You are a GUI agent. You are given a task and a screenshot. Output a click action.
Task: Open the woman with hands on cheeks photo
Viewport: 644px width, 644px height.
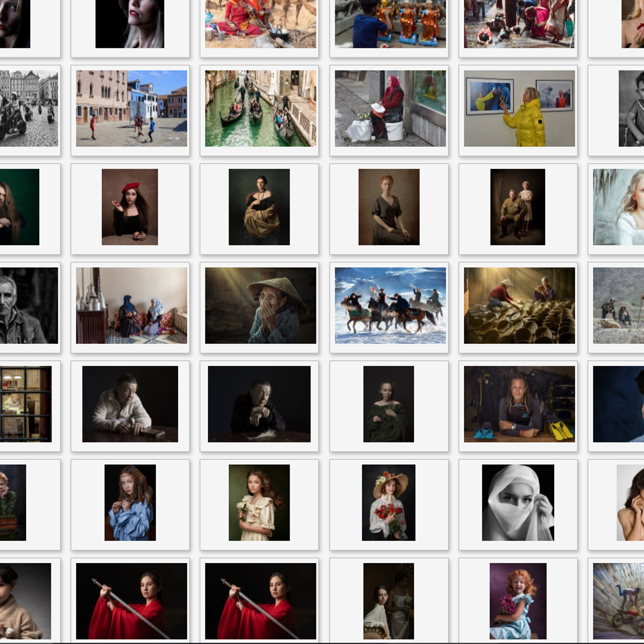pos(630,503)
